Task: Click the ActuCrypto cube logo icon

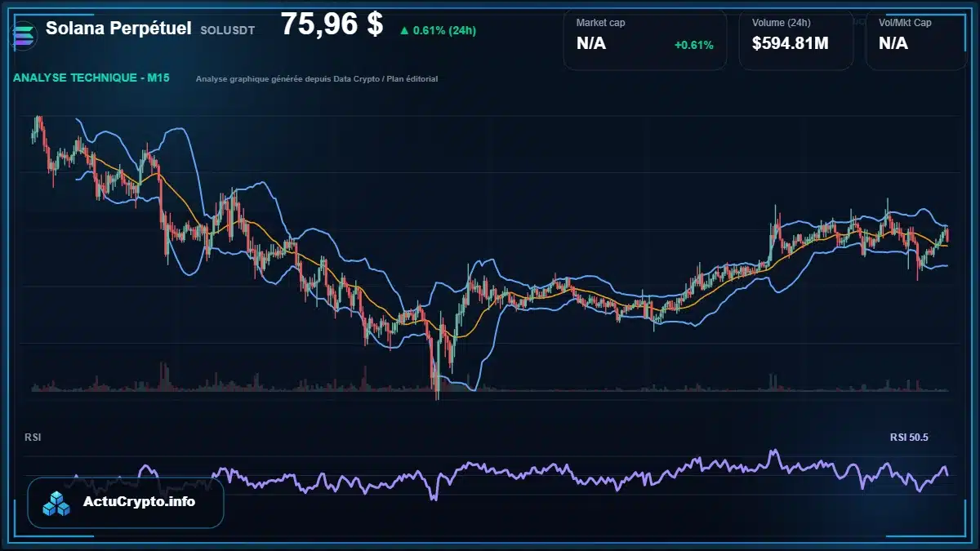Action: point(57,503)
